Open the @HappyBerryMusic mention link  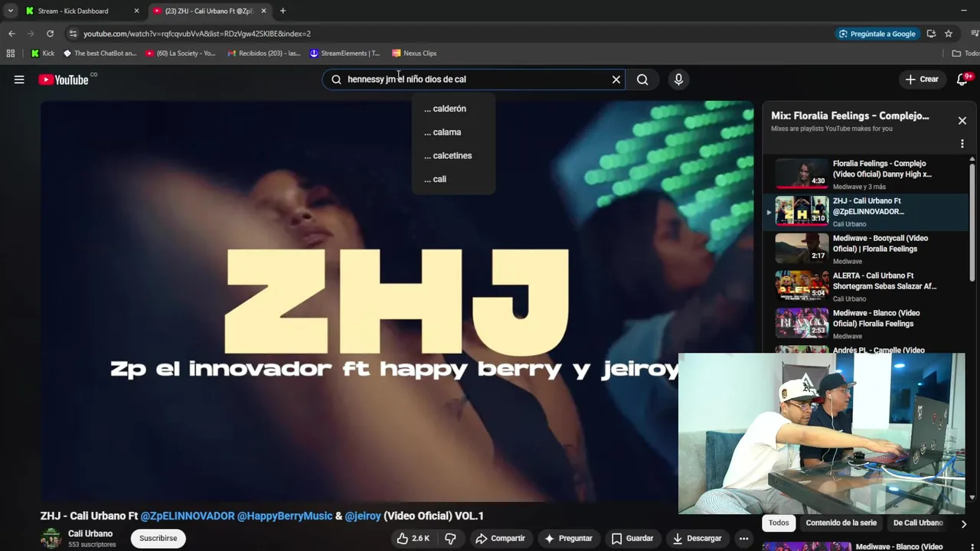click(x=285, y=516)
